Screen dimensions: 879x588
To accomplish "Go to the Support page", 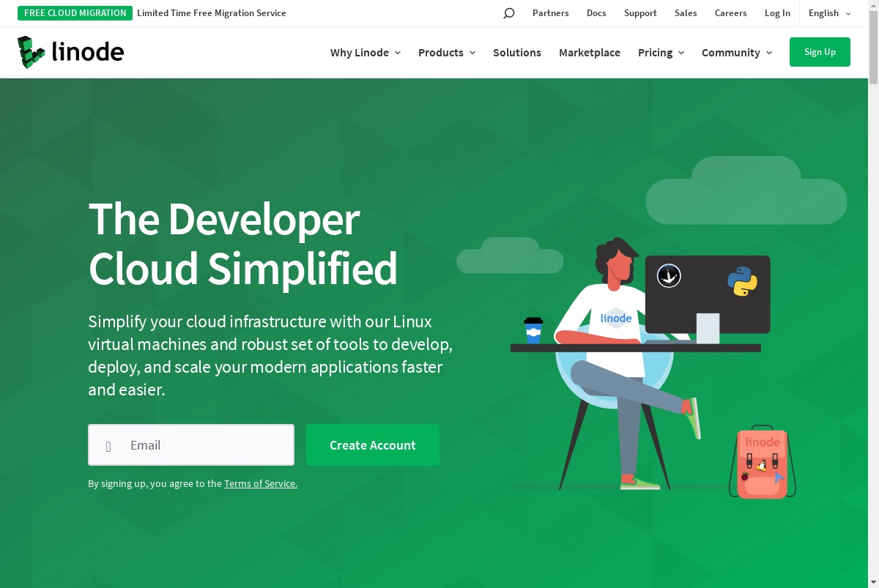I will (640, 13).
